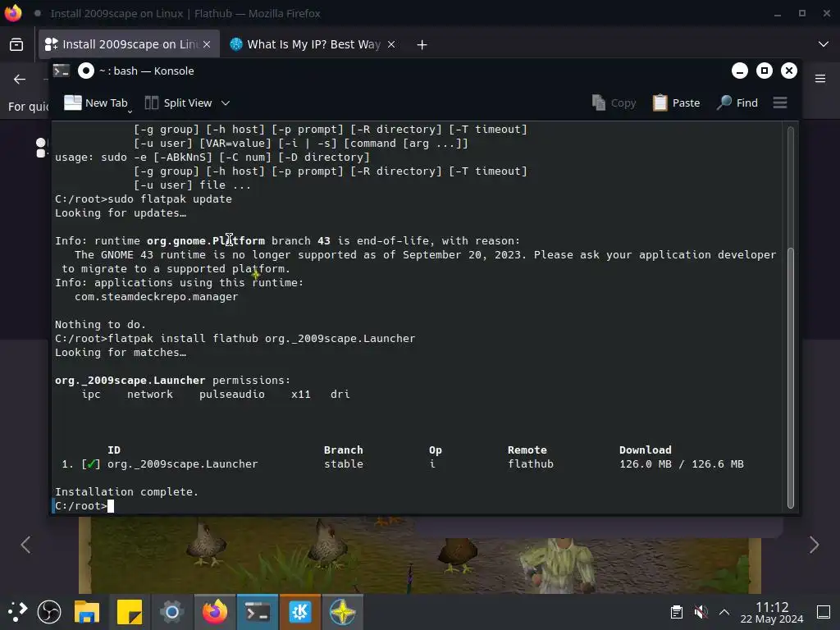Open 2009scape launcher star icon in taskbar
Screen dimensions: 840x630
342,611
